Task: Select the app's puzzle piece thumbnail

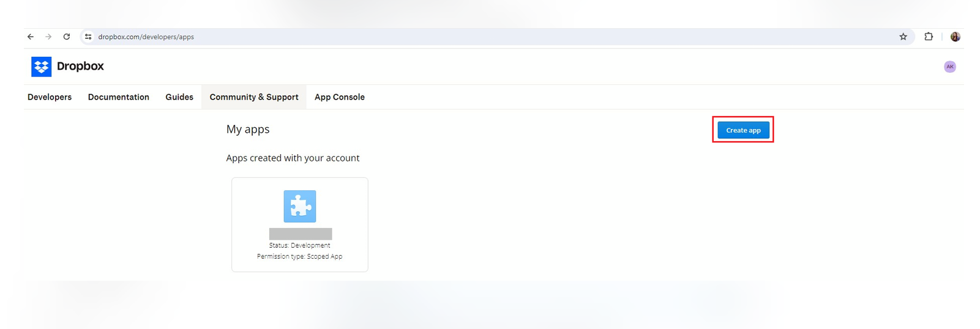Action: tap(300, 206)
